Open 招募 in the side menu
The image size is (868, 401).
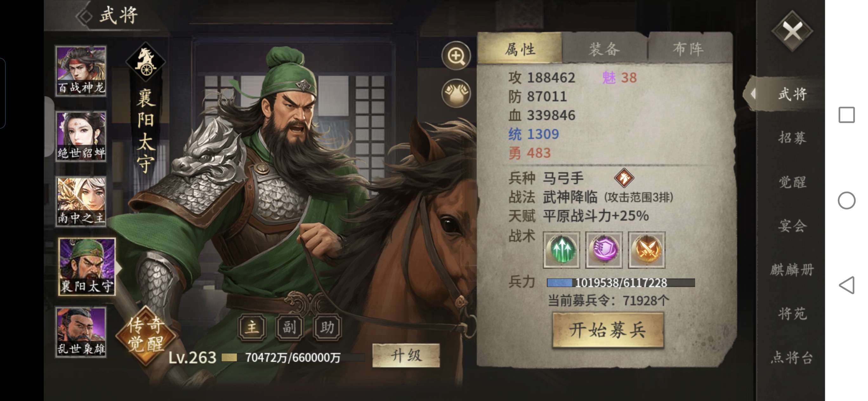tap(792, 137)
